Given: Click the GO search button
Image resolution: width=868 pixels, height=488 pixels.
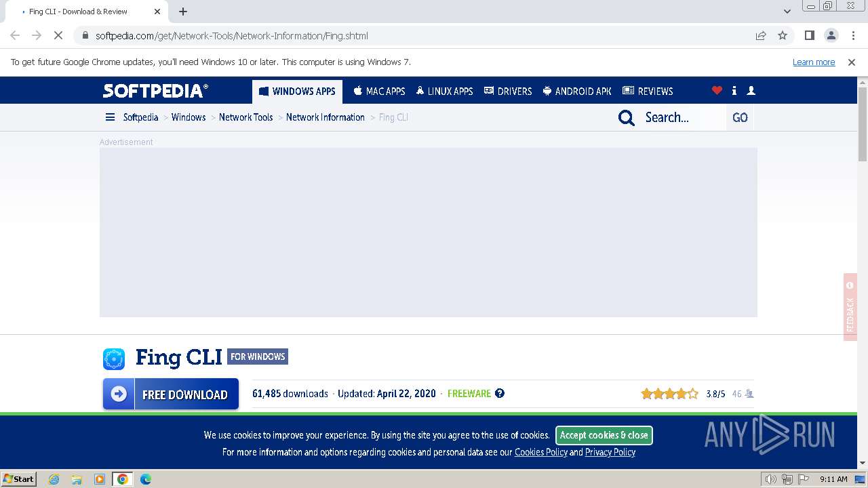Looking at the screenshot, I should (740, 118).
